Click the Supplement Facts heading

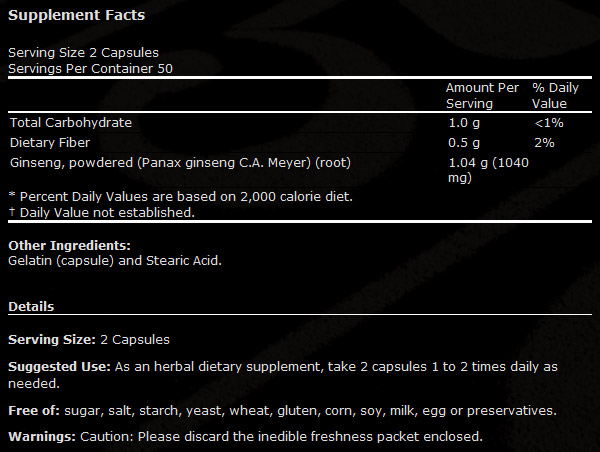pyautogui.click(x=77, y=15)
